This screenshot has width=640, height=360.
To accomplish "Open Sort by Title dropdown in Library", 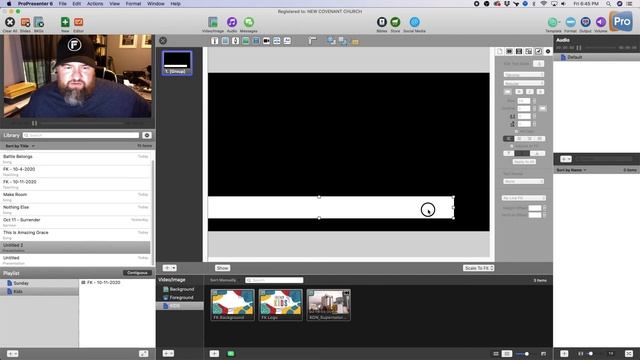I will (20, 146).
